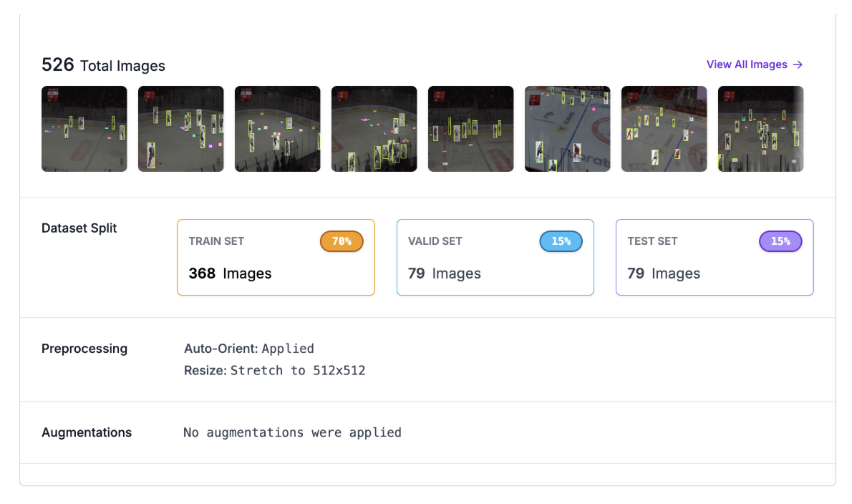Open the fourth annotated rink thumbnail

(374, 129)
